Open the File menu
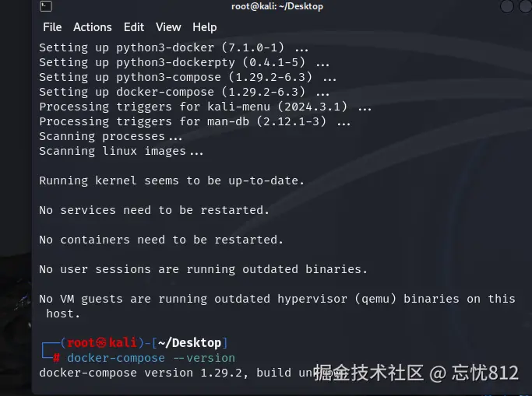This screenshot has height=396, width=532. click(x=52, y=27)
